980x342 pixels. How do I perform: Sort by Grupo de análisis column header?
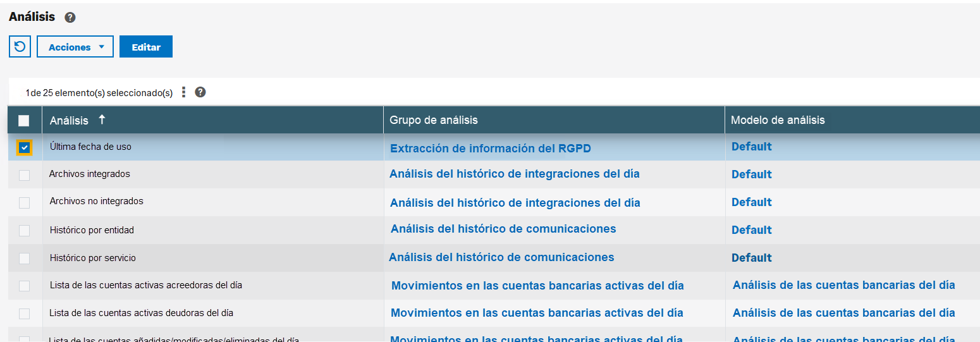pos(434,120)
